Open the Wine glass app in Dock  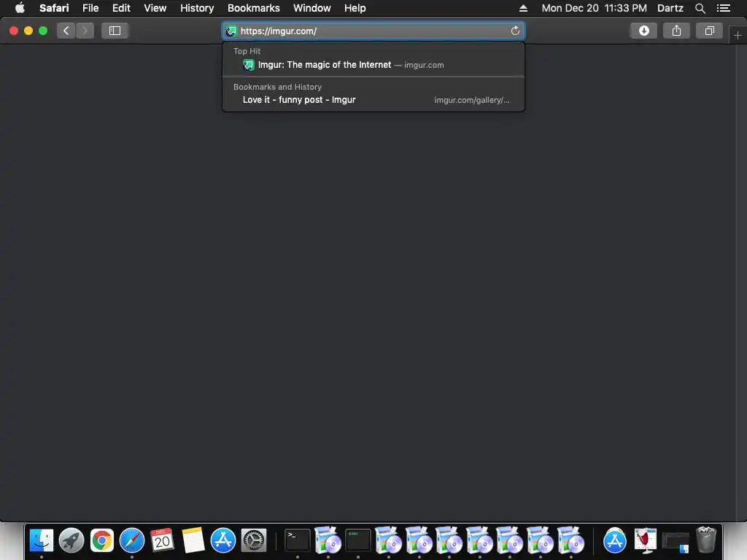(x=645, y=540)
